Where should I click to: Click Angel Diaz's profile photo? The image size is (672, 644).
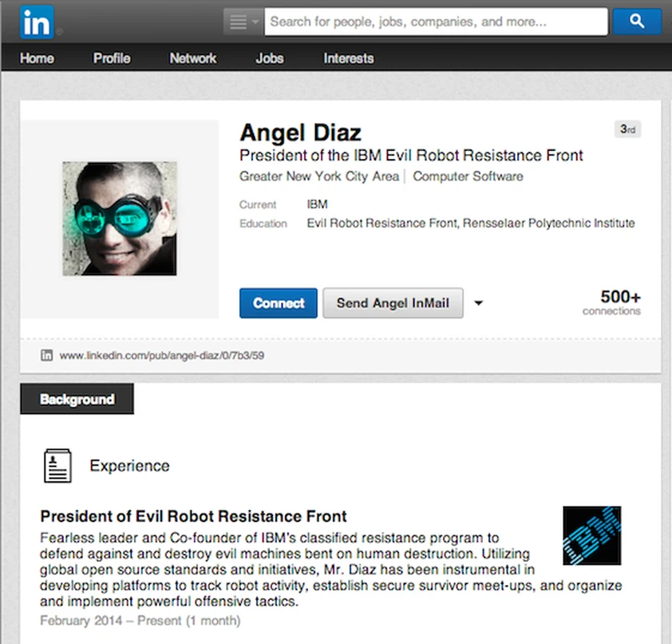(120, 219)
